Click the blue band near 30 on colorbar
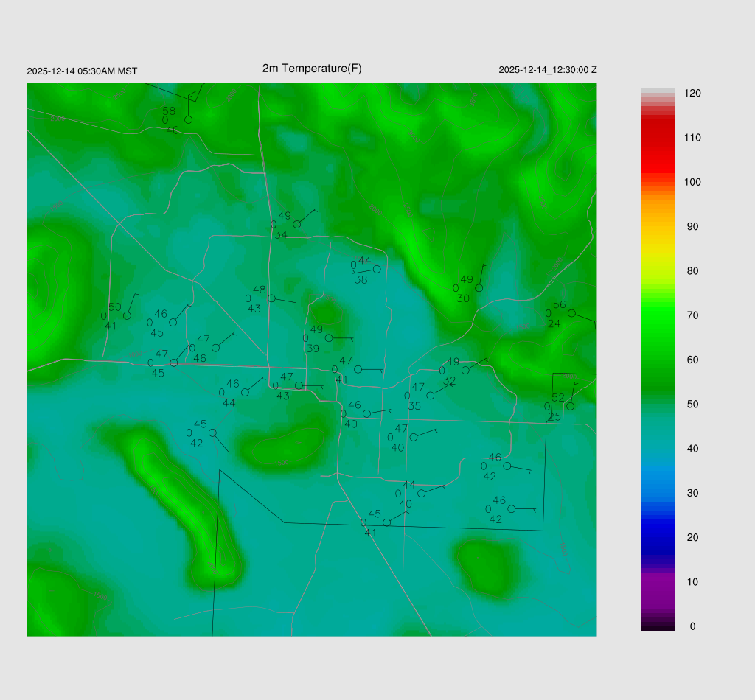 (x=657, y=492)
